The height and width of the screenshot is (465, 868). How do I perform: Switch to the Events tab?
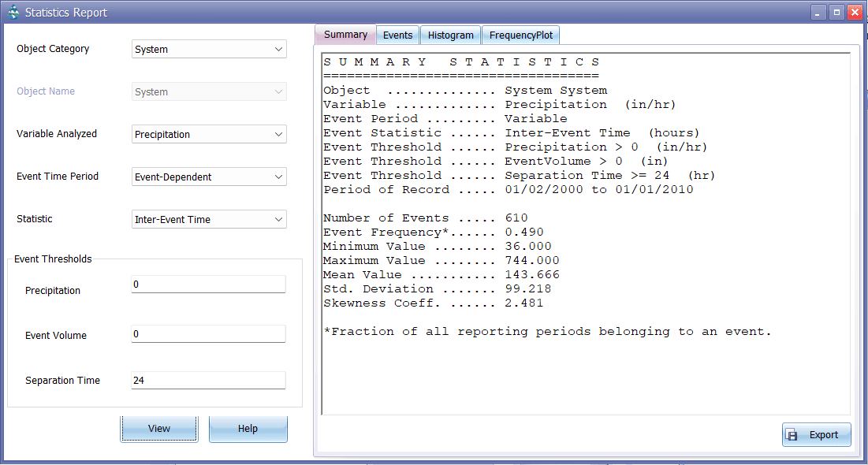[x=397, y=35]
